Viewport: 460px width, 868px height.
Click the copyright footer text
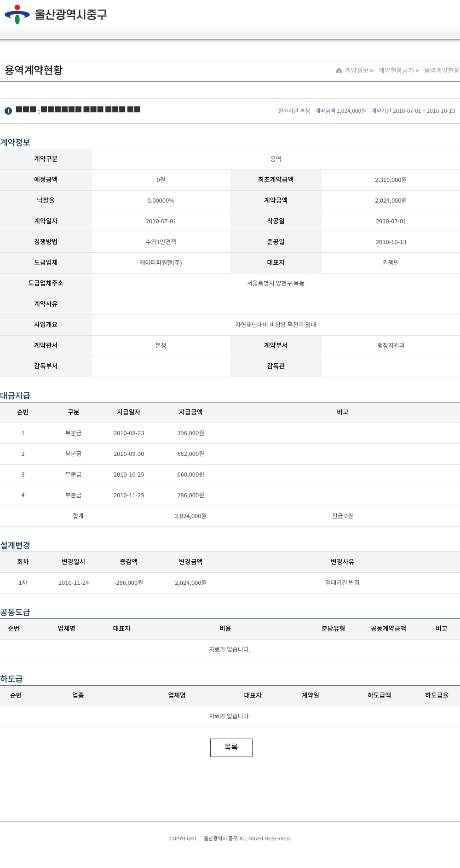(x=230, y=839)
